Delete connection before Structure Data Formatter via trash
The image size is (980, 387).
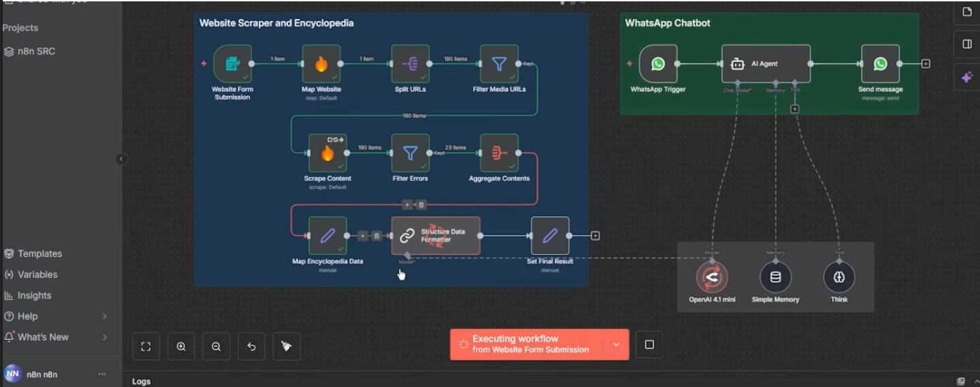[x=376, y=236]
